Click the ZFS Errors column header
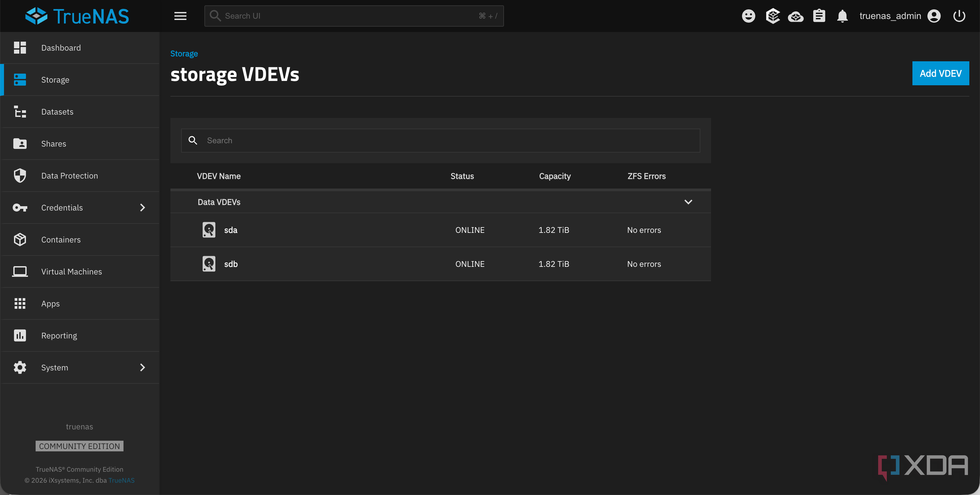The height and width of the screenshot is (495, 980). coord(646,176)
